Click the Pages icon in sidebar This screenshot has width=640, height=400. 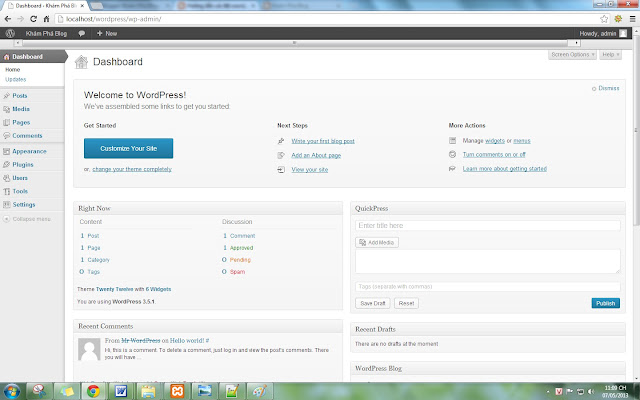pyautogui.click(x=6, y=122)
